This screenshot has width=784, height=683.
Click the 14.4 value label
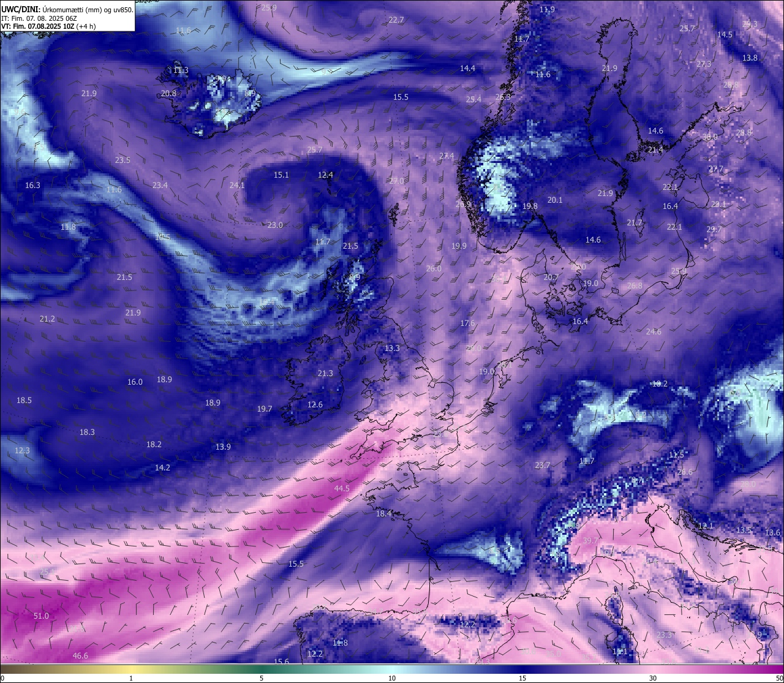[x=467, y=68]
